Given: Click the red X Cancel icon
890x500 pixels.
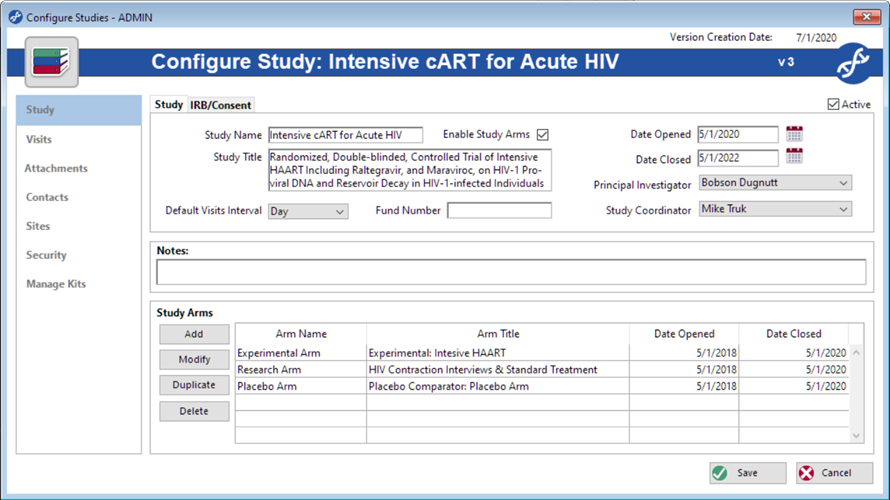Looking at the screenshot, I should click(x=807, y=473).
